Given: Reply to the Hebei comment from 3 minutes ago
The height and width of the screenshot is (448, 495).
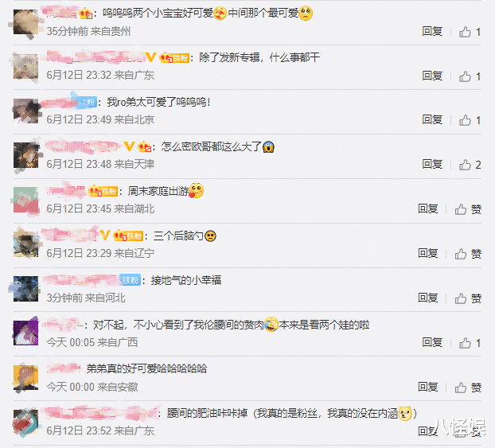Looking at the screenshot, I should (428, 298).
